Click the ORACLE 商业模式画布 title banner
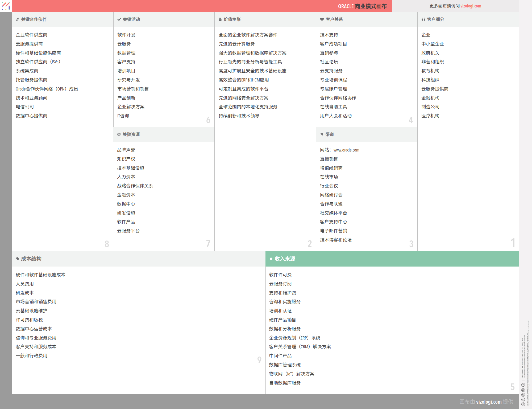 tap(362, 6)
